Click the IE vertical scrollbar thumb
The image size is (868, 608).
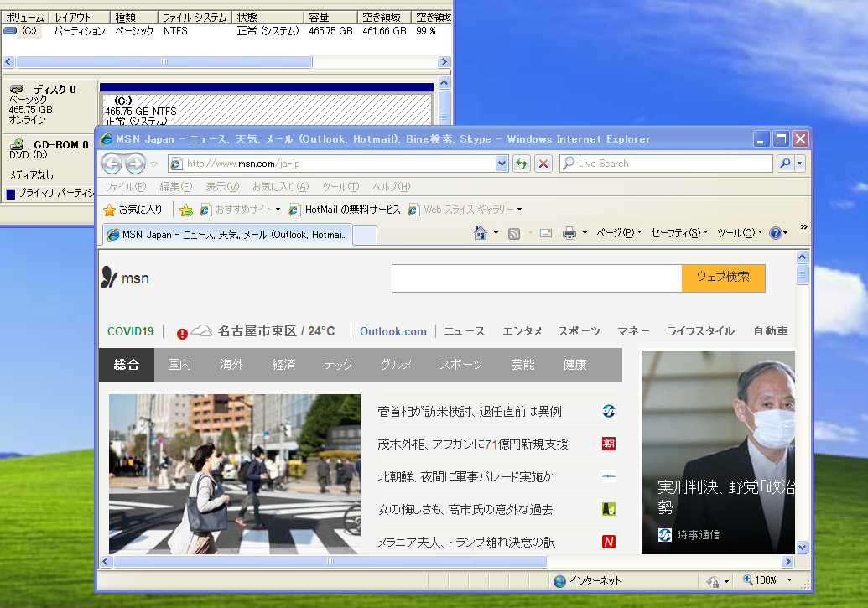[802, 275]
